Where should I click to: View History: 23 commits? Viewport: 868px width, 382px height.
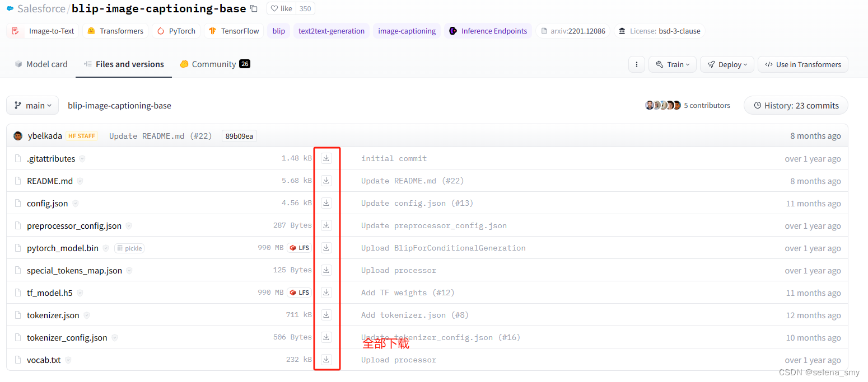796,105
